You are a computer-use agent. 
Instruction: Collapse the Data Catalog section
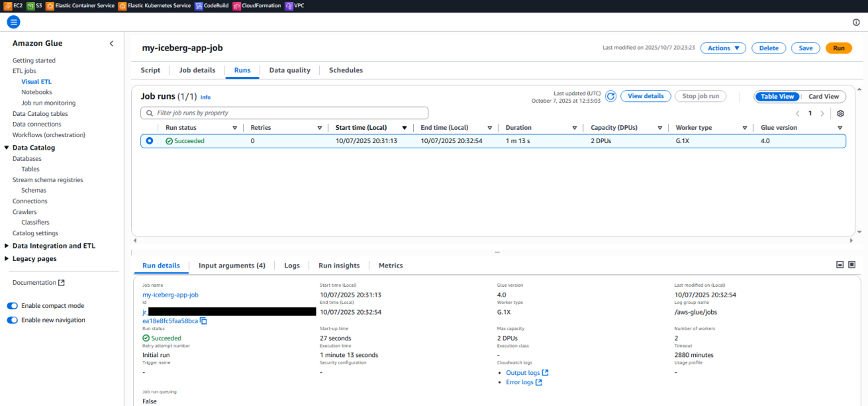pyautogui.click(x=6, y=148)
